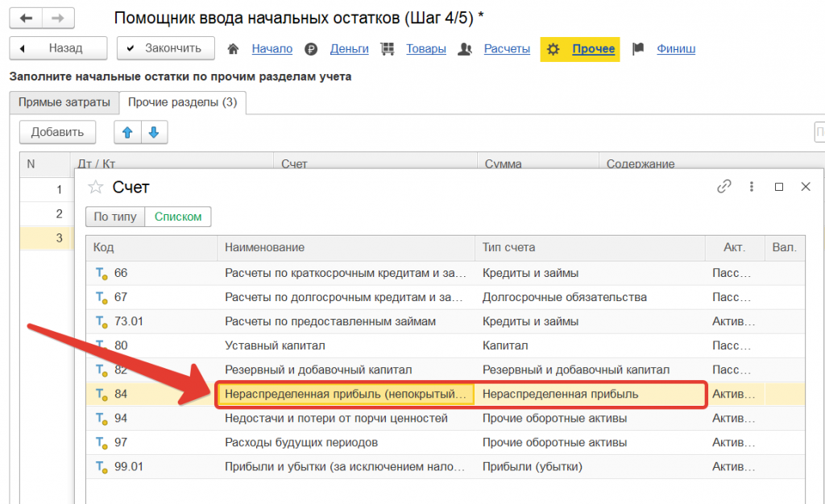Image resolution: width=825 pixels, height=504 pixels.
Task: Go to the Деньги step link
Action: click(349, 48)
